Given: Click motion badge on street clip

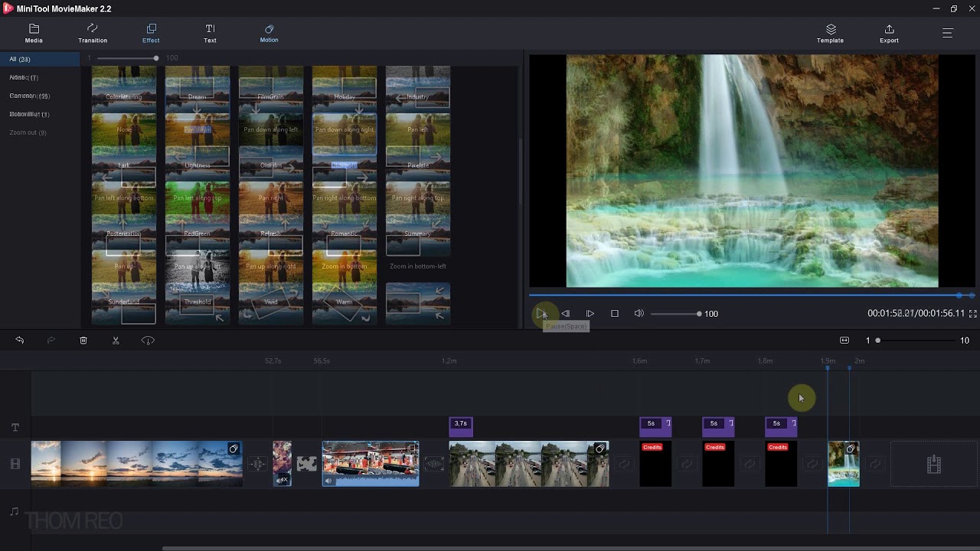Looking at the screenshot, I should tap(600, 448).
